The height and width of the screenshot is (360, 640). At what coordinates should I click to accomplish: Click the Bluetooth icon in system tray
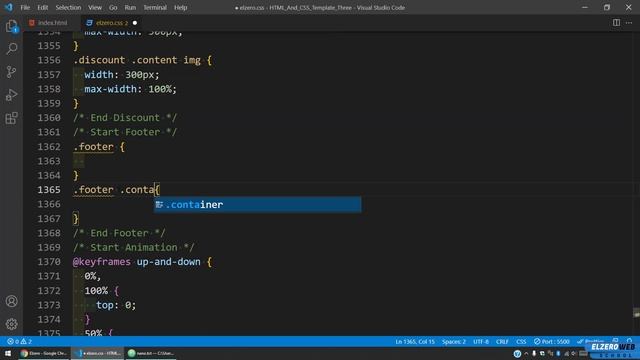tap(558, 353)
